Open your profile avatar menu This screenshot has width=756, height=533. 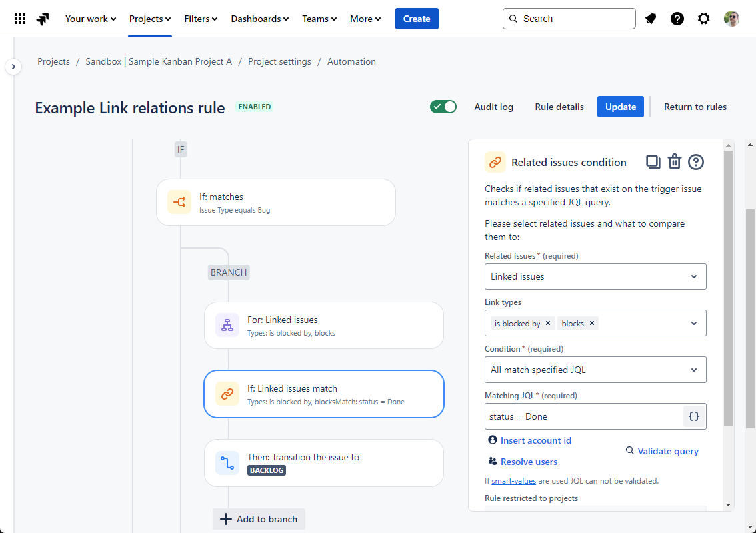tap(731, 18)
